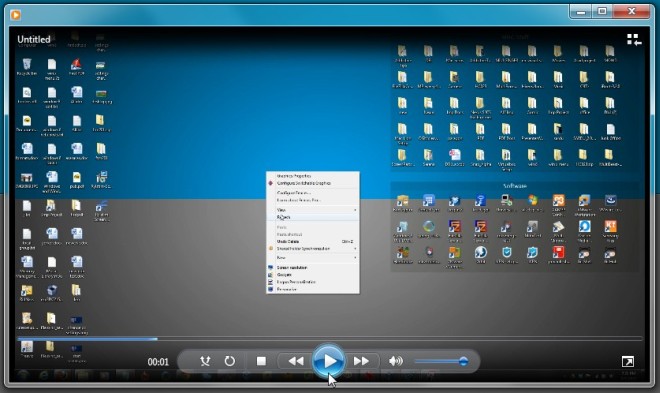Click the video frame's context menu
The height and width of the screenshot is (393, 660).
pyautogui.click(x=313, y=232)
